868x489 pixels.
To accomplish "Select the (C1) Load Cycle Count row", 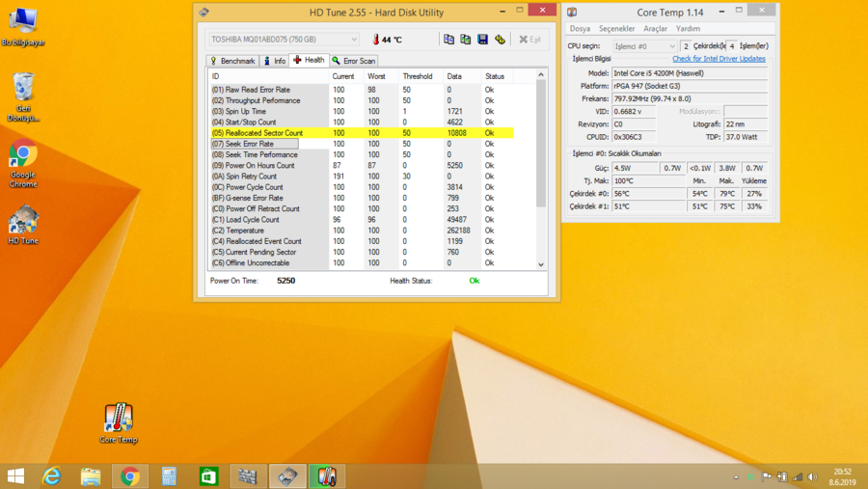I will click(x=362, y=220).
